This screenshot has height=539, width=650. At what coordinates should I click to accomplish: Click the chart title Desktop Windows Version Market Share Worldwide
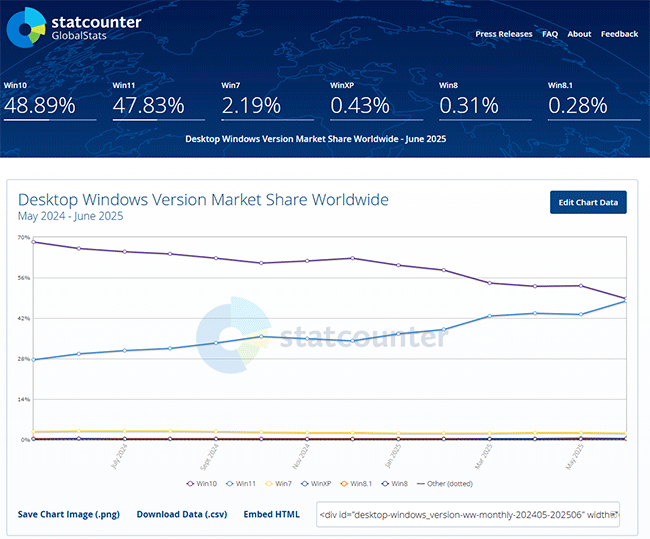[x=203, y=199]
